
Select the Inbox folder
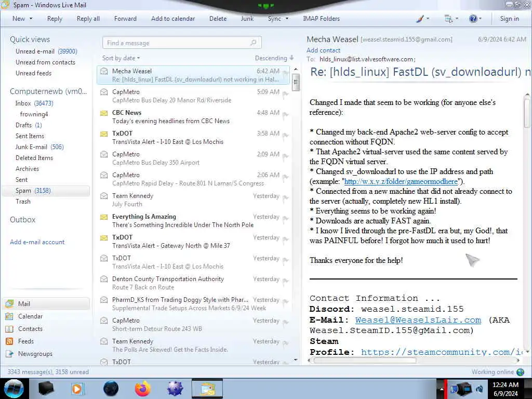tap(34, 103)
